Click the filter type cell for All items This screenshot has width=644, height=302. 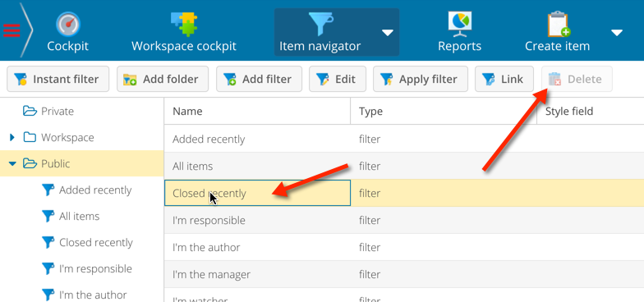click(x=444, y=166)
